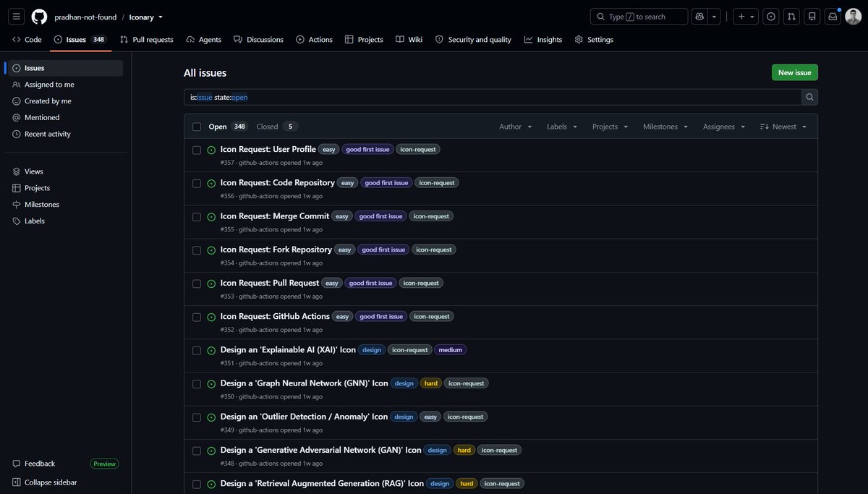The image size is (868, 494).
Task: Check the GitHub Actions issue checkbox
Action: [197, 317]
